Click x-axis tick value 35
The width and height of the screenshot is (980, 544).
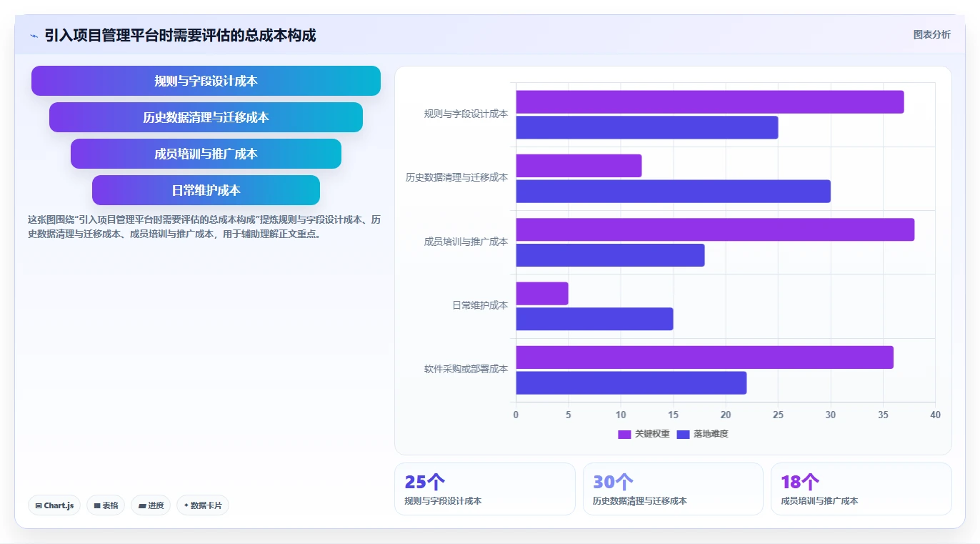pyautogui.click(x=883, y=415)
